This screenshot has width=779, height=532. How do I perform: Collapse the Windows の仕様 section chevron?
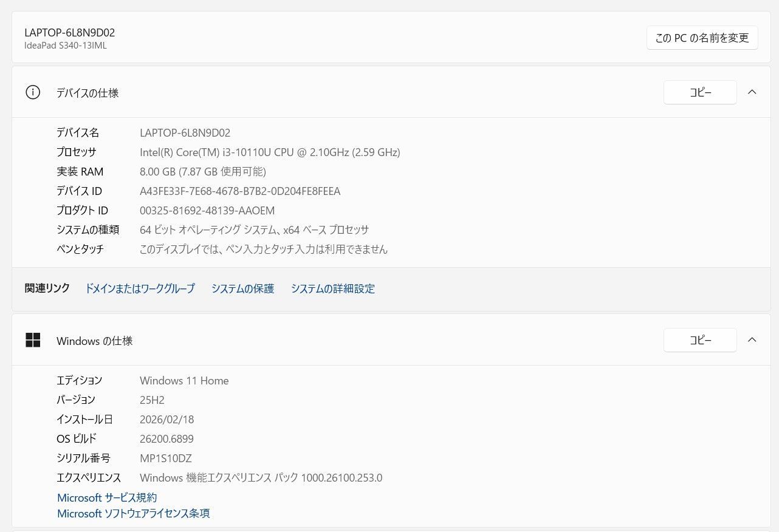(752, 340)
